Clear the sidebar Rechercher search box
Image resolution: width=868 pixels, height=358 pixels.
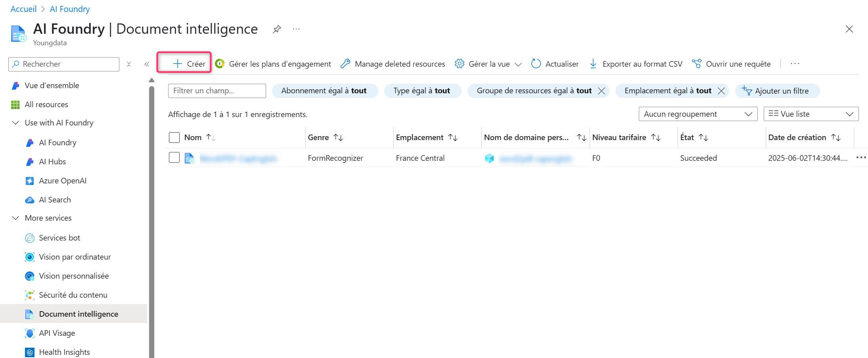pyautogui.click(x=129, y=64)
